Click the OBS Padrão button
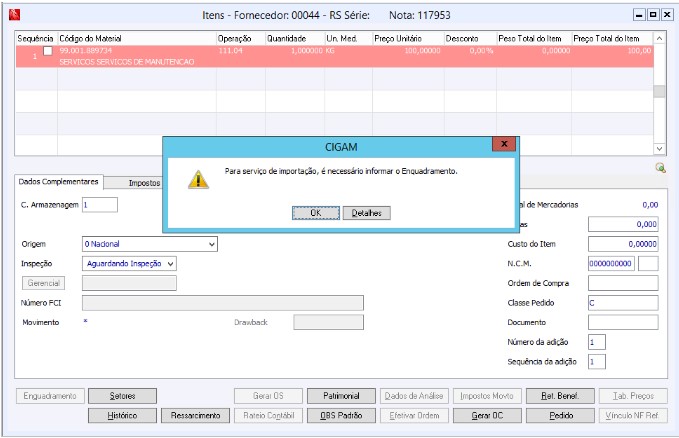The image size is (679, 438). click(341, 415)
